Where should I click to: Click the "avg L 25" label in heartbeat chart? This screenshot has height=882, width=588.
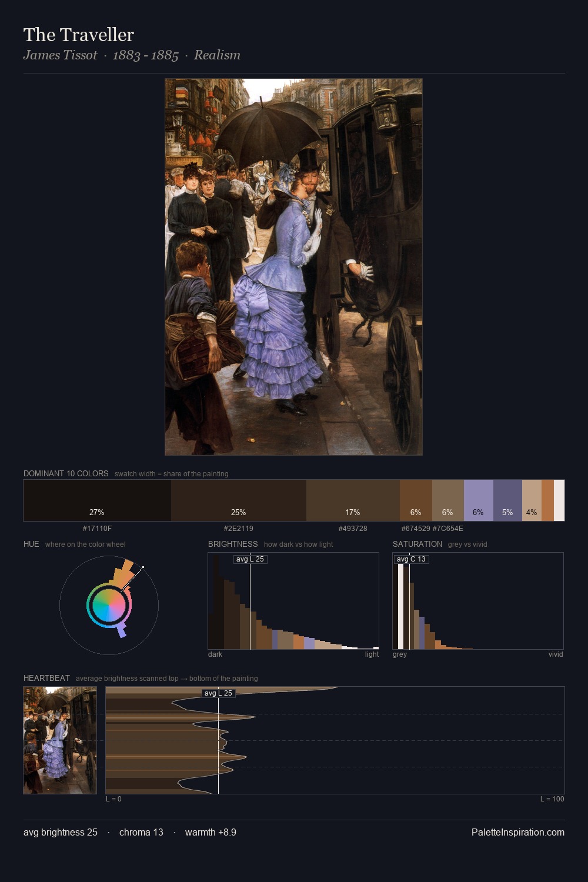218,693
